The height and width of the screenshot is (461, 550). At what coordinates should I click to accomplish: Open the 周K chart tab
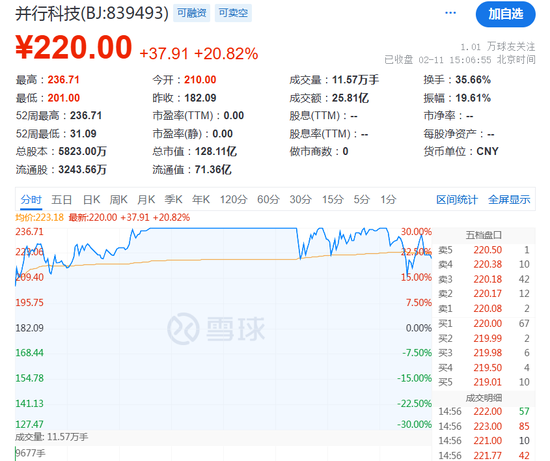[119, 200]
